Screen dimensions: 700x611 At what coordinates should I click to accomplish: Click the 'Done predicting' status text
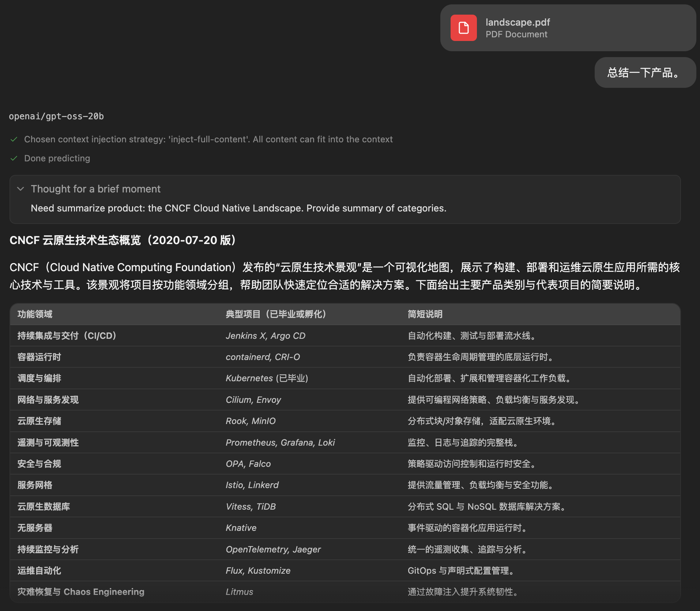tap(57, 158)
